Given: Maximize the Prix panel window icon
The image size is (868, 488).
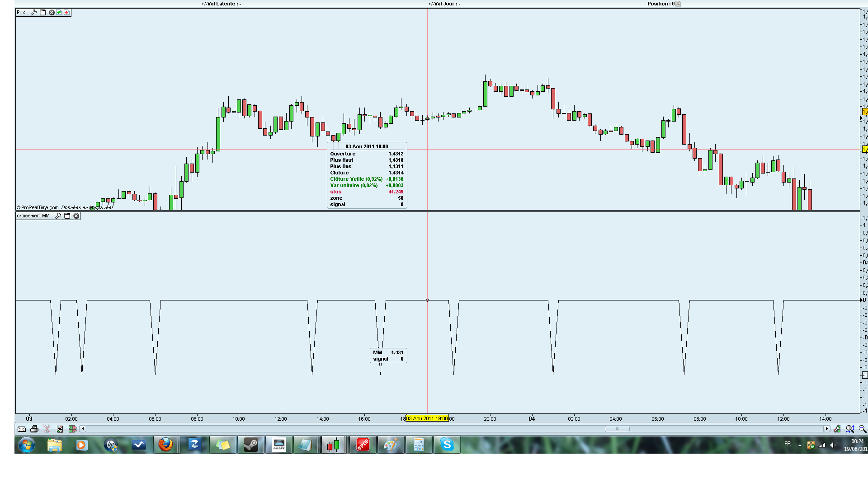Looking at the screenshot, I should [43, 13].
